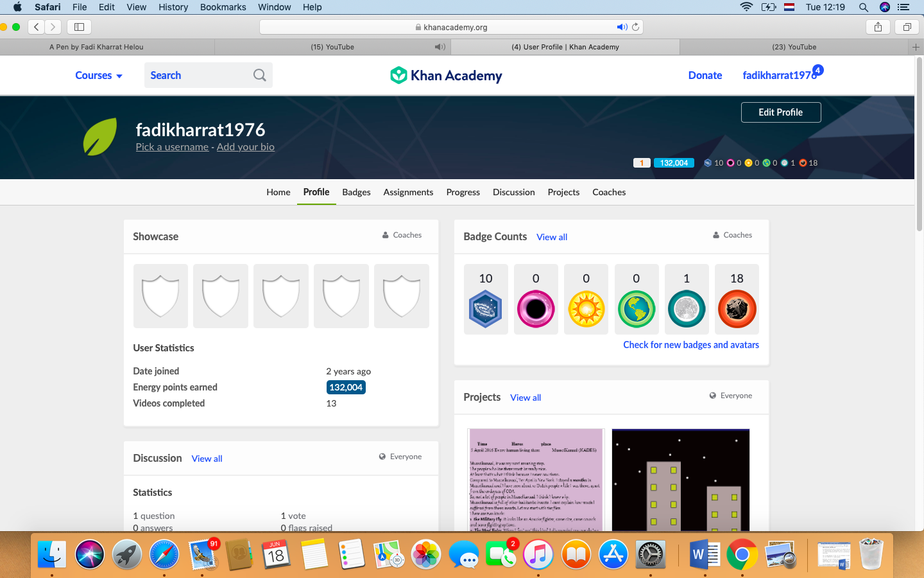Click the Edit Profile button

tap(781, 112)
